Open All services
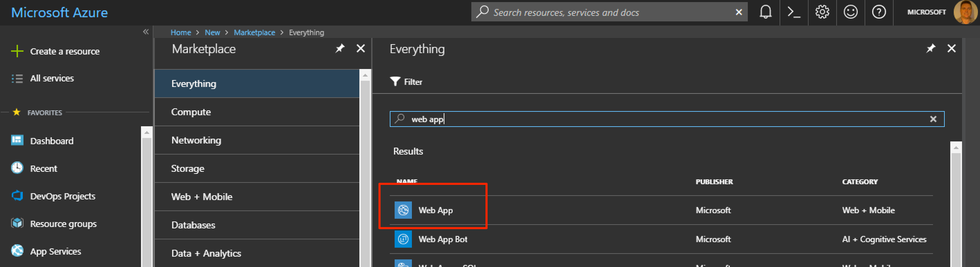Viewport: 980px width, 267px height. (52, 78)
